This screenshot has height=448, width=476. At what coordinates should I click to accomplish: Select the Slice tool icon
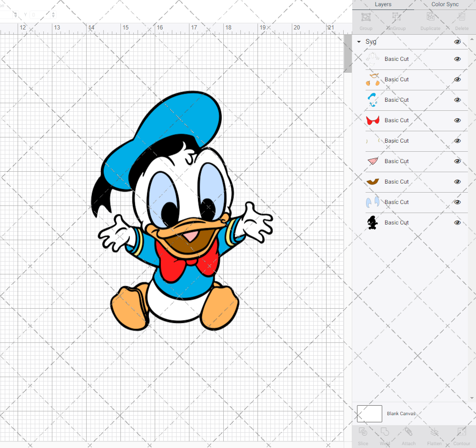pyautogui.click(x=363, y=432)
